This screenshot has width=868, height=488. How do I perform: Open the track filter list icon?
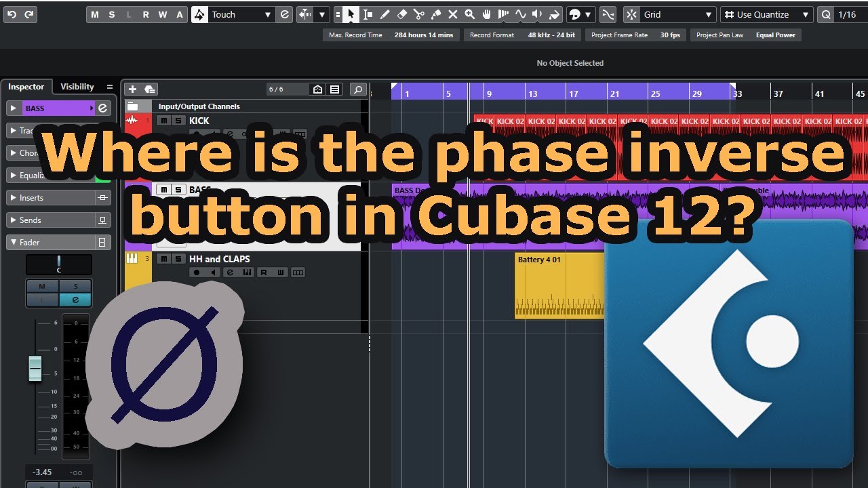tap(335, 89)
